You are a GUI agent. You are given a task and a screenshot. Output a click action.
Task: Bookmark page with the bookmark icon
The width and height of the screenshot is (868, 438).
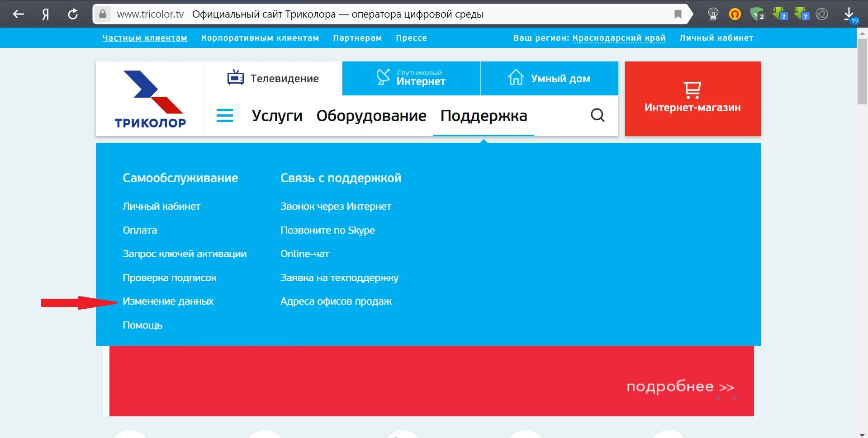678,14
